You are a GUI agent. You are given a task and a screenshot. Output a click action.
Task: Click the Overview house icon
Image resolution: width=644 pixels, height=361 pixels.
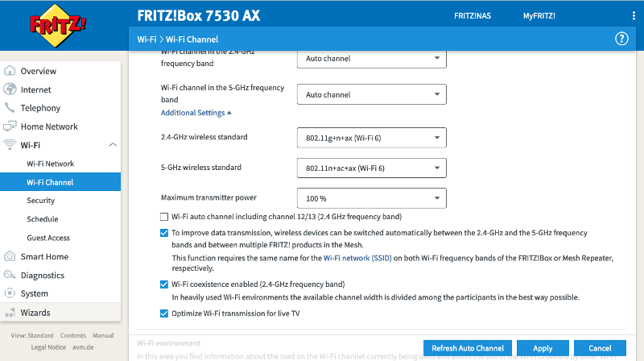[10, 71]
